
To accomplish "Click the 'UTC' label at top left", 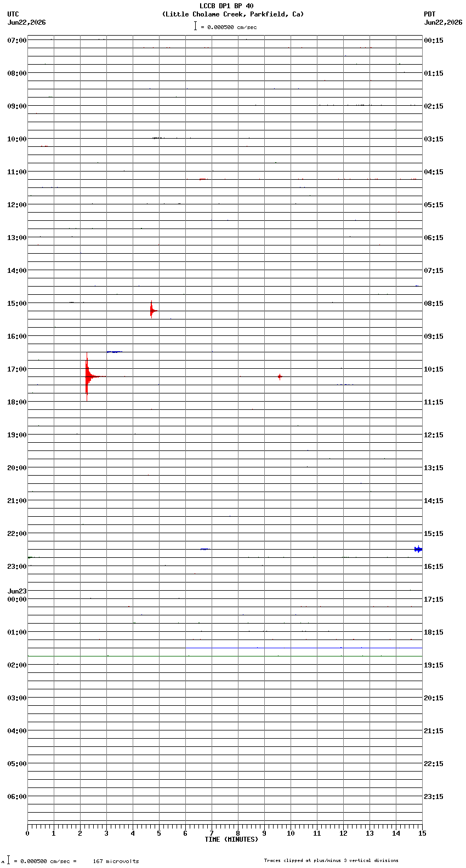I will pyautogui.click(x=13, y=14).
